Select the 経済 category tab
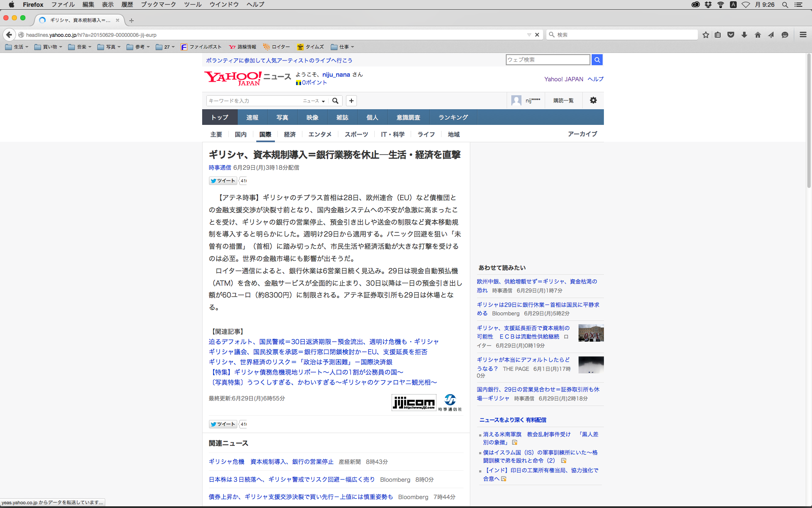Image resolution: width=812 pixels, height=508 pixels. tap(290, 134)
